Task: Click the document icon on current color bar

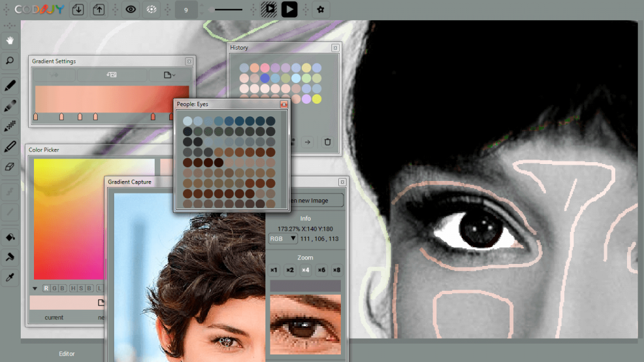Action: click(x=101, y=303)
